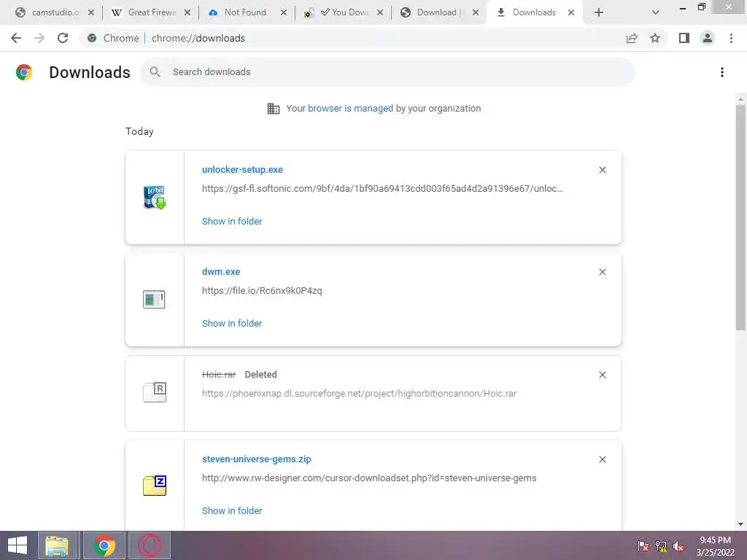Click the unlocker-setup.exe file icon
This screenshot has width=747, height=560.
click(x=155, y=197)
